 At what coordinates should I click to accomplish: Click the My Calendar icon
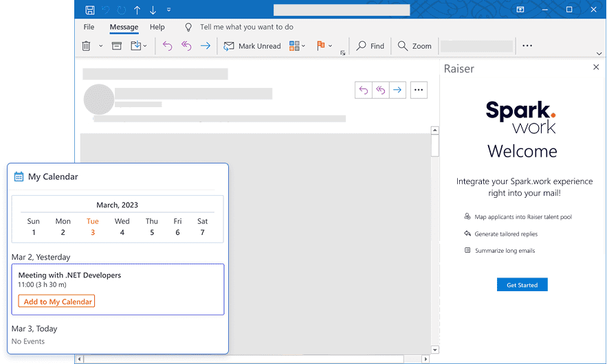[x=19, y=177]
